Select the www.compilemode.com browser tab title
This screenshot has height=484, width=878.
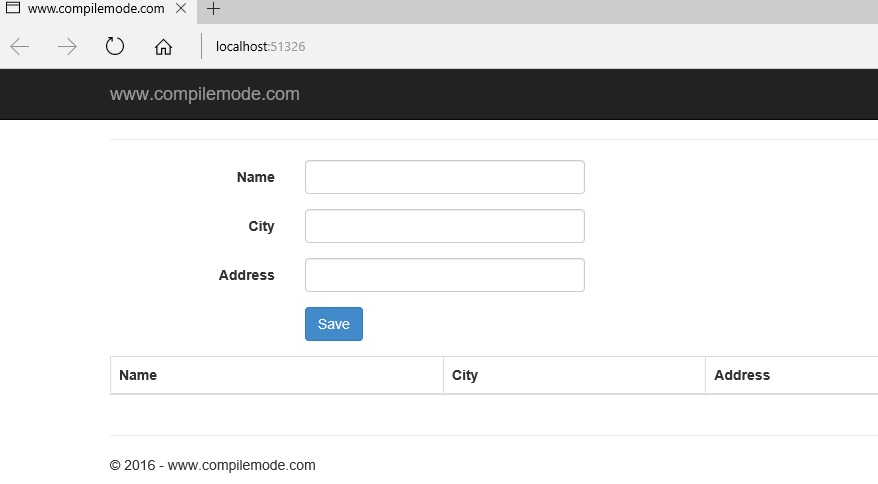tap(96, 9)
